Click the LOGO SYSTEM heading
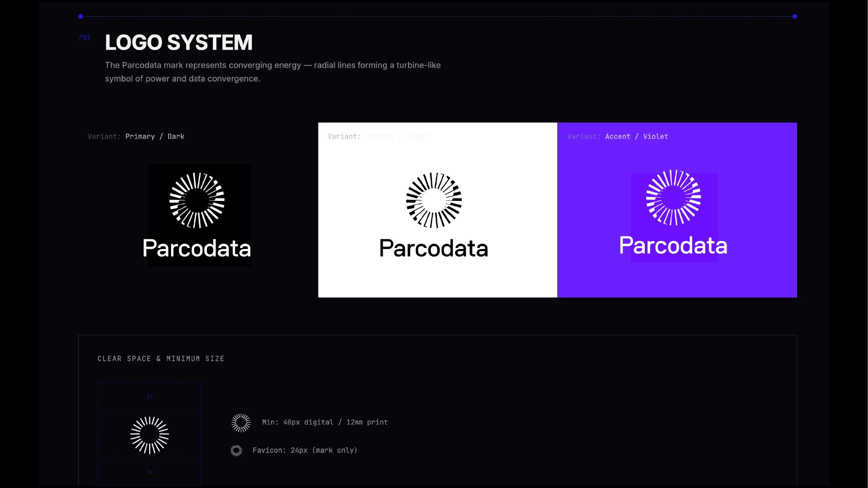 [178, 43]
